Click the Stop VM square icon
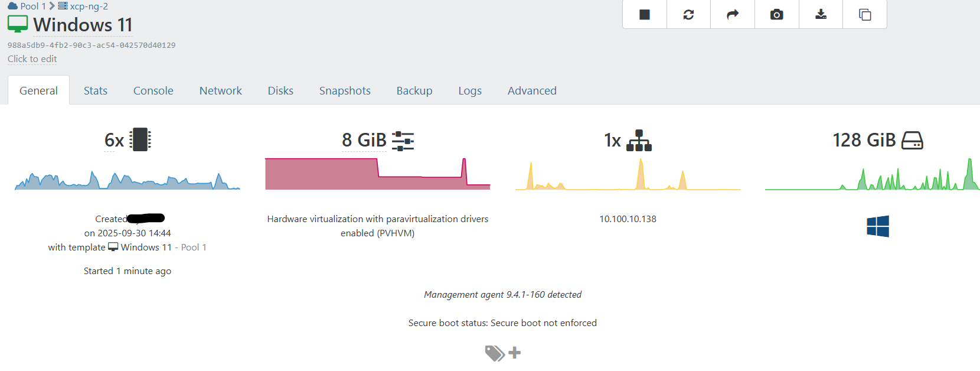This screenshot has height=371, width=980. click(645, 15)
